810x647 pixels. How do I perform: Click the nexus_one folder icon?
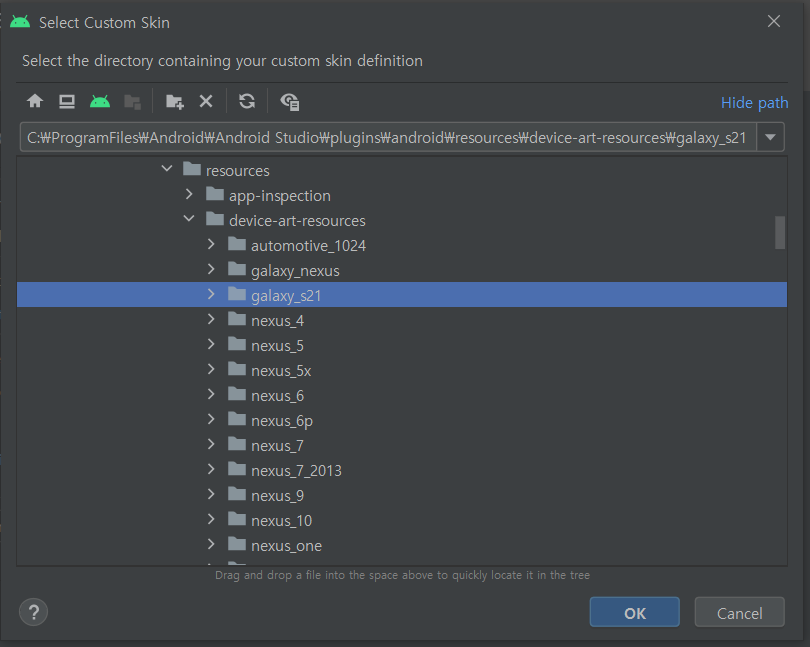237,544
